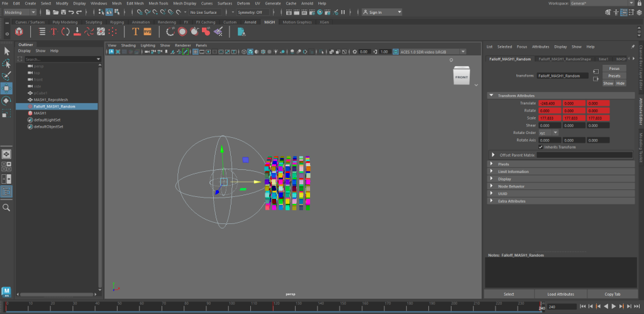
Task: Click the Load Attributes button
Action: [560, 294]
